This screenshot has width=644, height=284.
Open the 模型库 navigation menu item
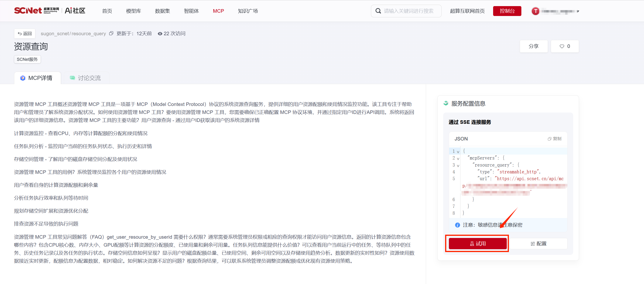pyautogui.click(x=133, y=11)
